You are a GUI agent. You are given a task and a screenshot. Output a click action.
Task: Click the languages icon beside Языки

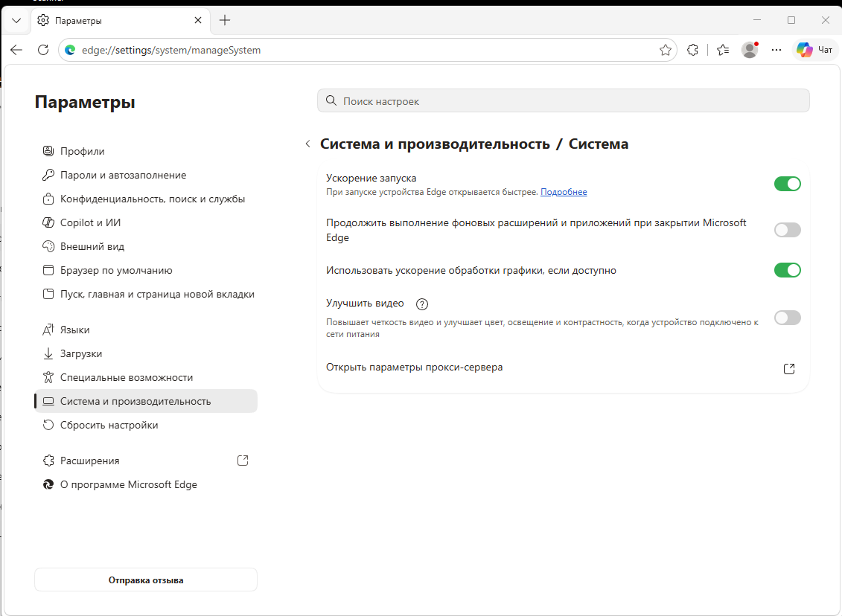(x=48, y=330)
